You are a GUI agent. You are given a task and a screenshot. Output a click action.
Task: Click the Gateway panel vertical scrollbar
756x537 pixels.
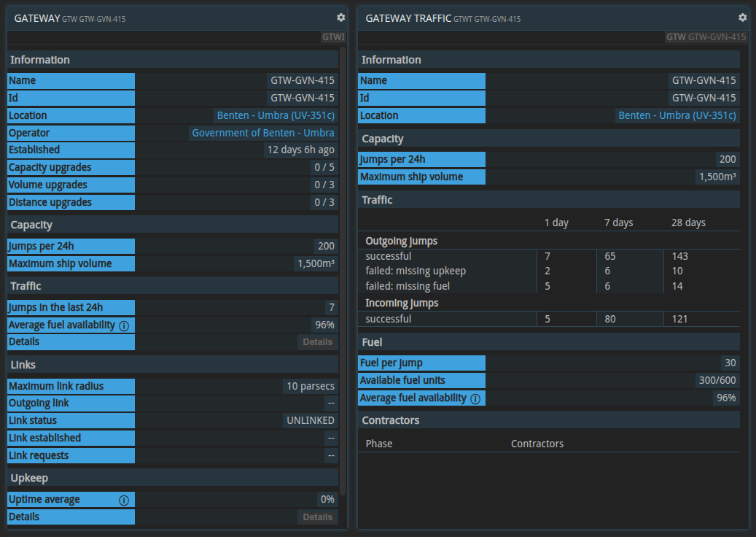coord(343,270)
